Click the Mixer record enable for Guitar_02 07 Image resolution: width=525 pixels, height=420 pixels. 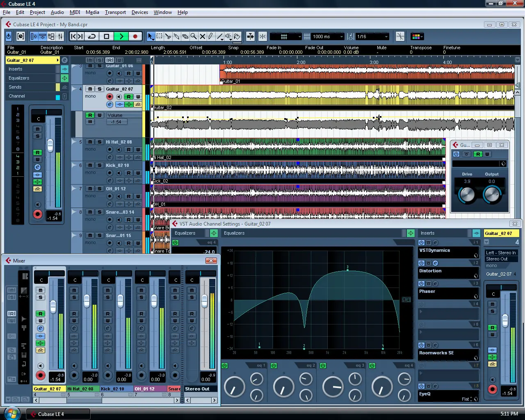tap(40, 375)
